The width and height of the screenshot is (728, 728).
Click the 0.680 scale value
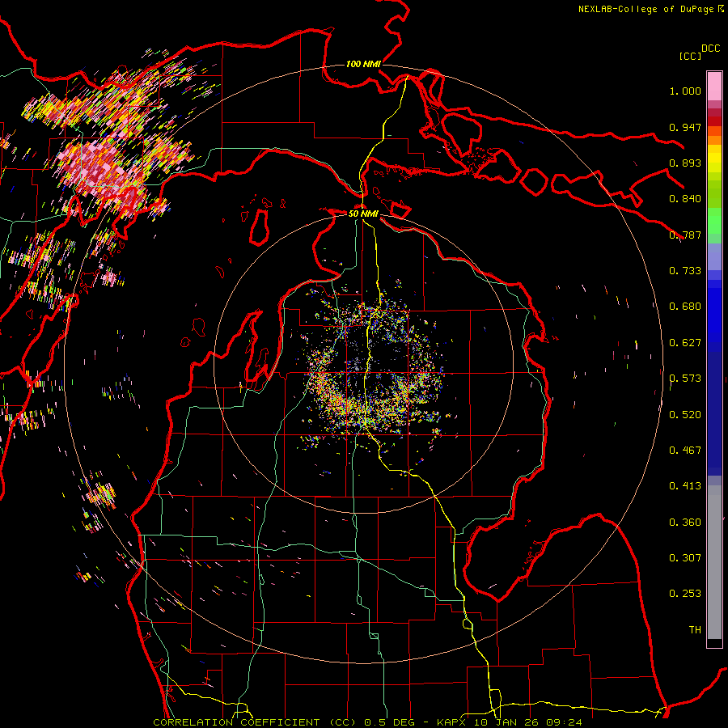685,307
